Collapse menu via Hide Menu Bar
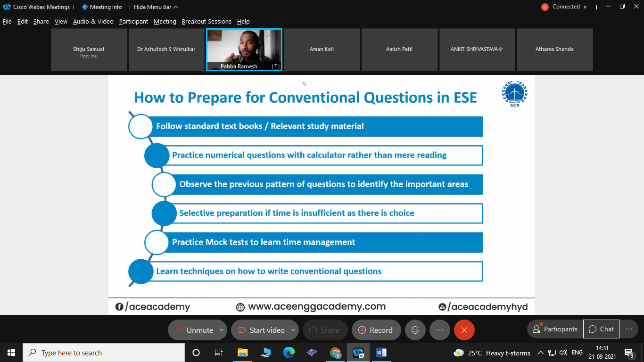 point(156,7)
